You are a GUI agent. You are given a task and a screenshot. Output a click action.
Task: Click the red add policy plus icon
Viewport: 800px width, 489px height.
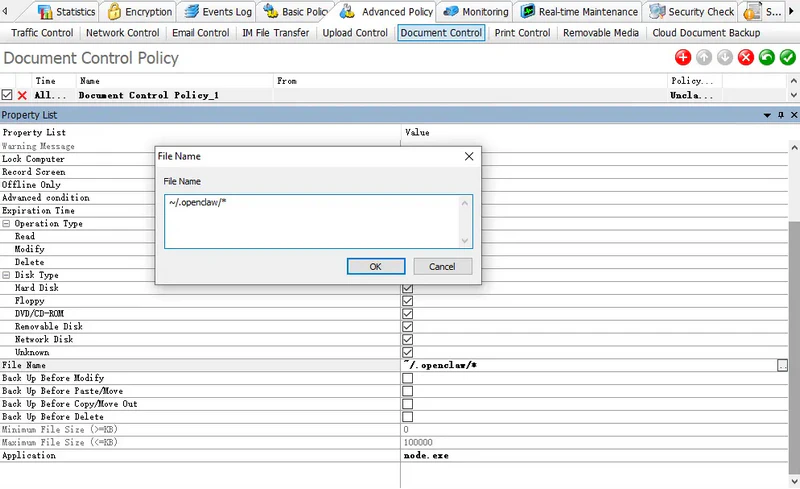pos(683,58)
